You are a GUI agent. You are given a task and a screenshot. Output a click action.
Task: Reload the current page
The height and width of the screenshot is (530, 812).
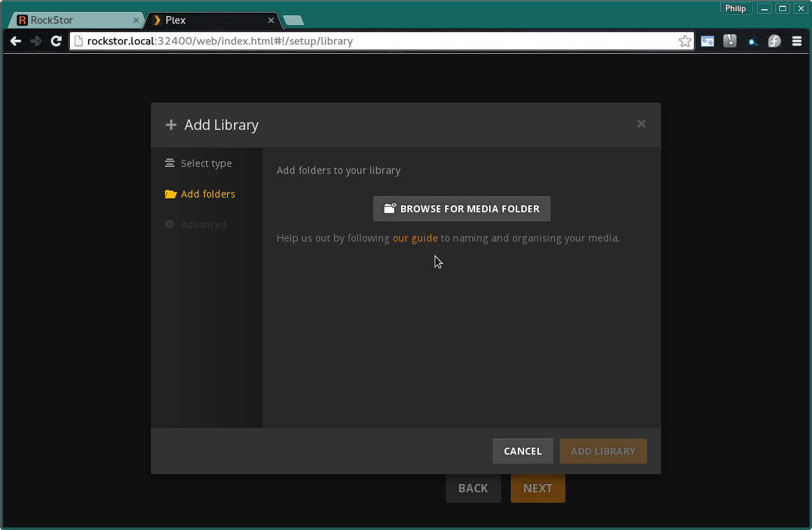pyautogui.click(x=57, y=41)
